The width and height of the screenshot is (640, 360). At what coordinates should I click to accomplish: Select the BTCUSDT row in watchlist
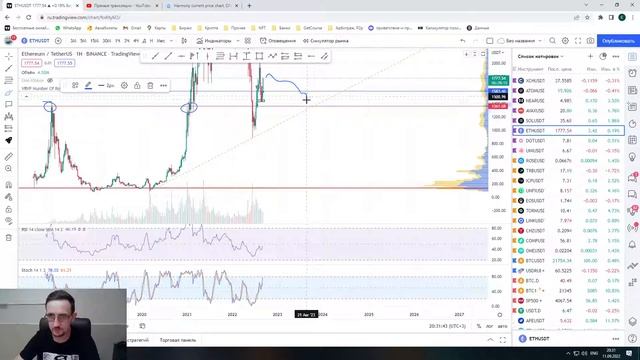(568, 260)
